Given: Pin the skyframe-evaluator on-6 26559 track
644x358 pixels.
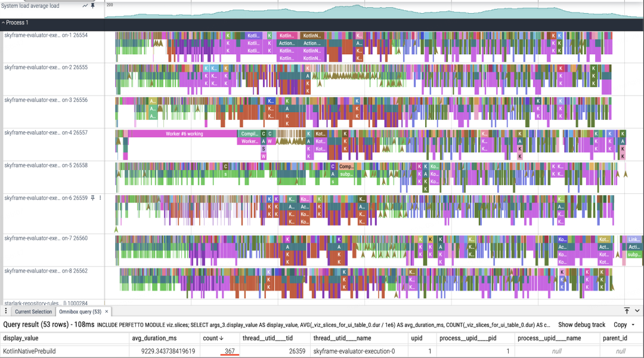Looking at the screenshot, I should point(93,198).
